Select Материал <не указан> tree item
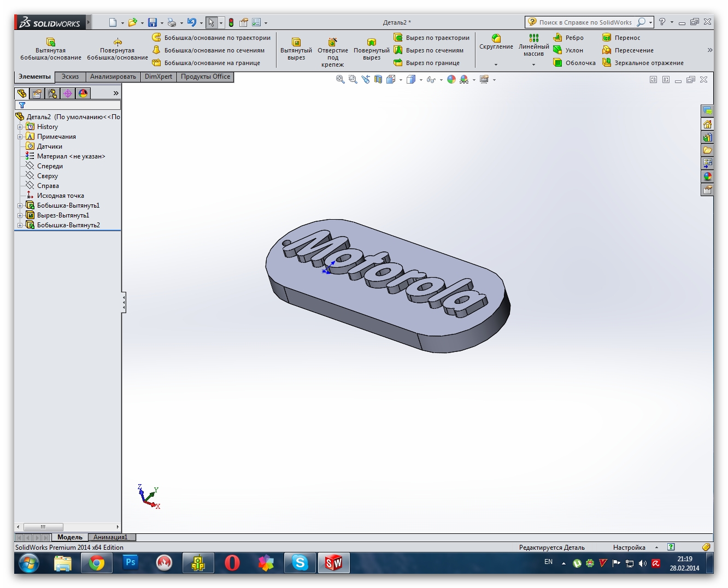The height and width of the screenshot is (588, 728). coord(71,156)
